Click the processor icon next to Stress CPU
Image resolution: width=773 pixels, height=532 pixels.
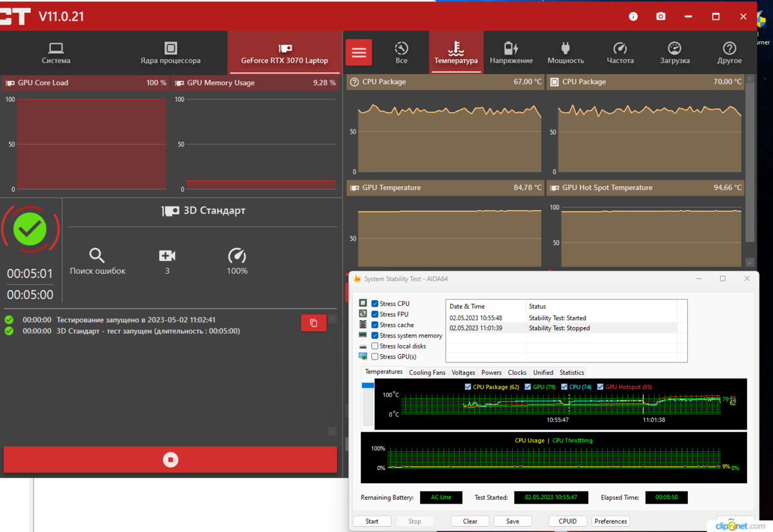(x=363, y=303)
